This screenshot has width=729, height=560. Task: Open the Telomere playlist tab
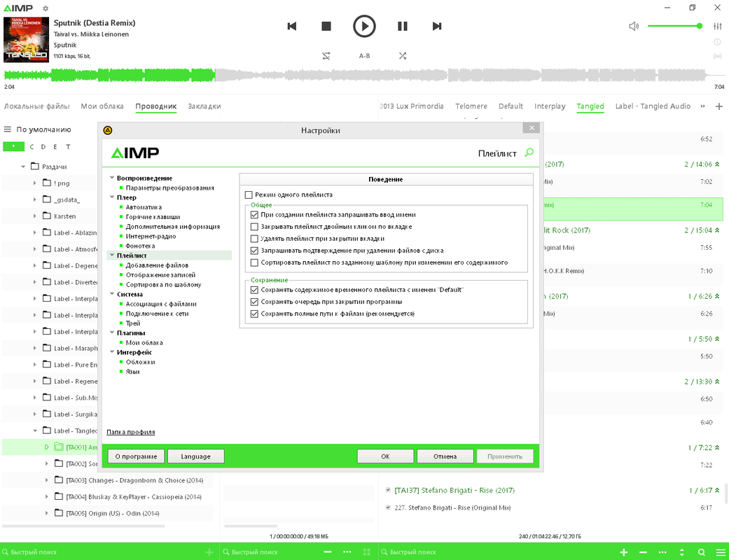[x=471, y=106]
